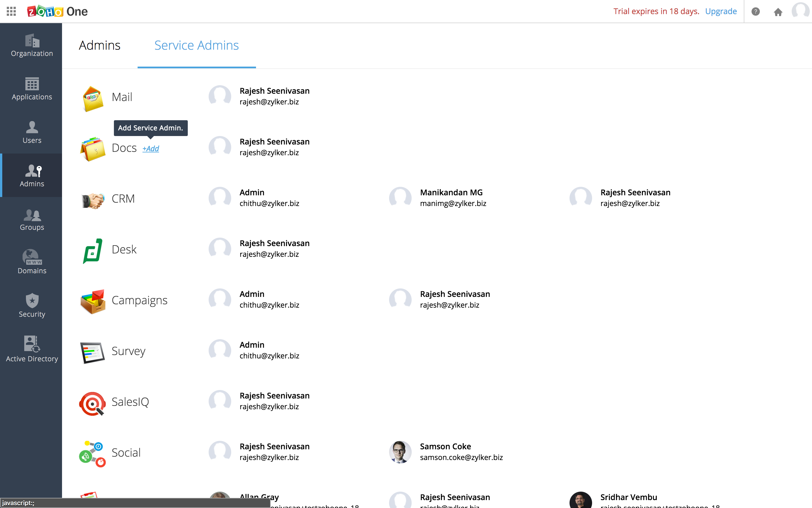Screen dimensions: 812x508
Task: Click the SalesIQ service icon
Action: click(92, 404)
